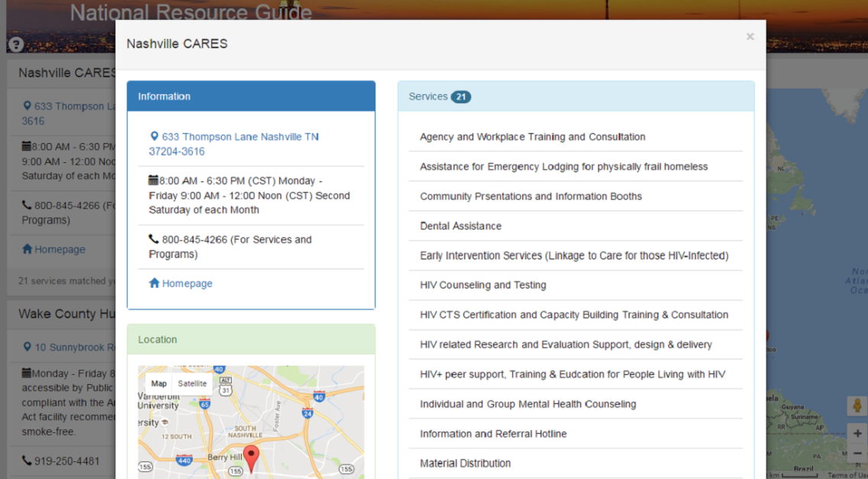Viewport: 868px width, 479px height.
Task: Click 919-250-4481 in the background list
Action: (67, 461)
